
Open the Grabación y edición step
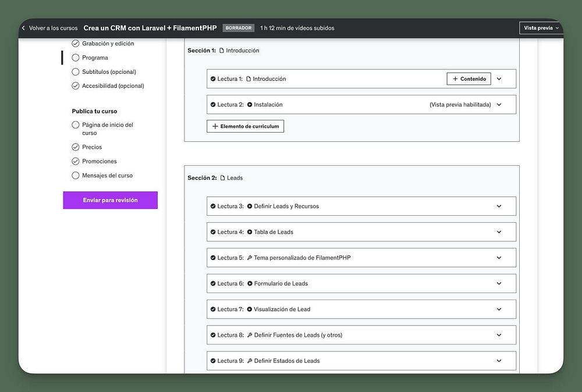click(x=108, y=44)
